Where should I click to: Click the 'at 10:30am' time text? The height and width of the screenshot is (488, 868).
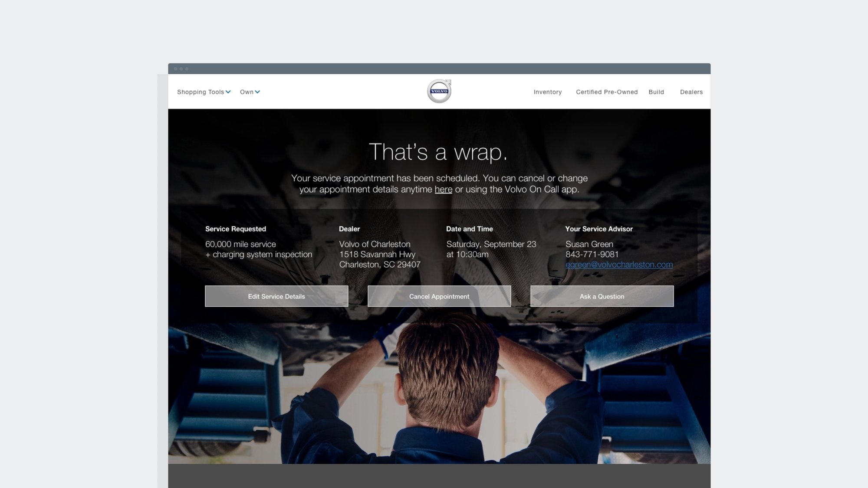pyautogui.click(x=467, y=255)
